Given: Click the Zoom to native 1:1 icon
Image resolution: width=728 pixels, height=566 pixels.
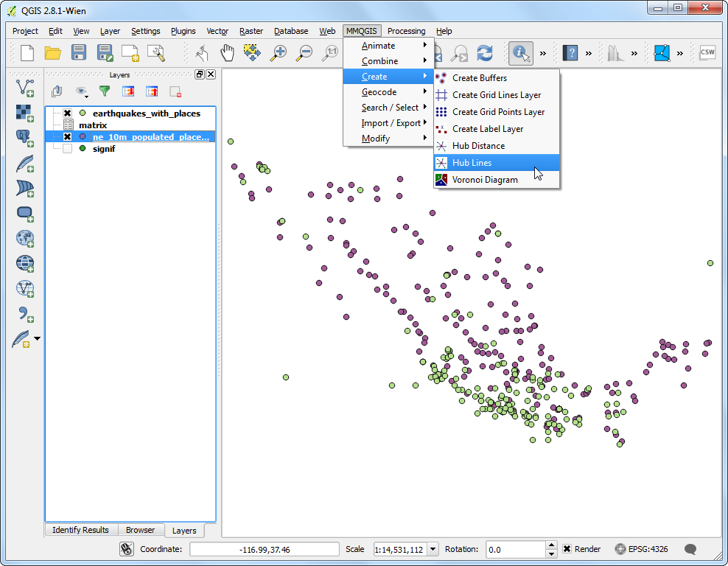Looking at the screenshot, I should tap(330, 53).
